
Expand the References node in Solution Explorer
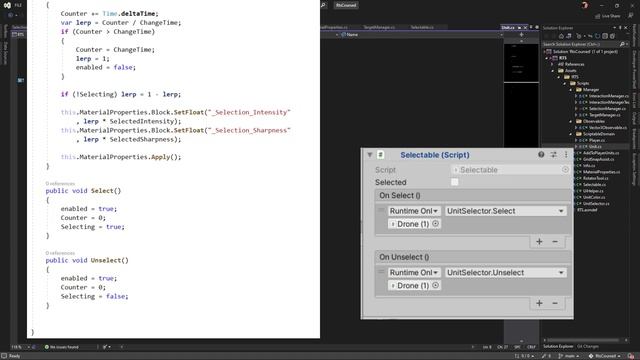tap(553, 64)
